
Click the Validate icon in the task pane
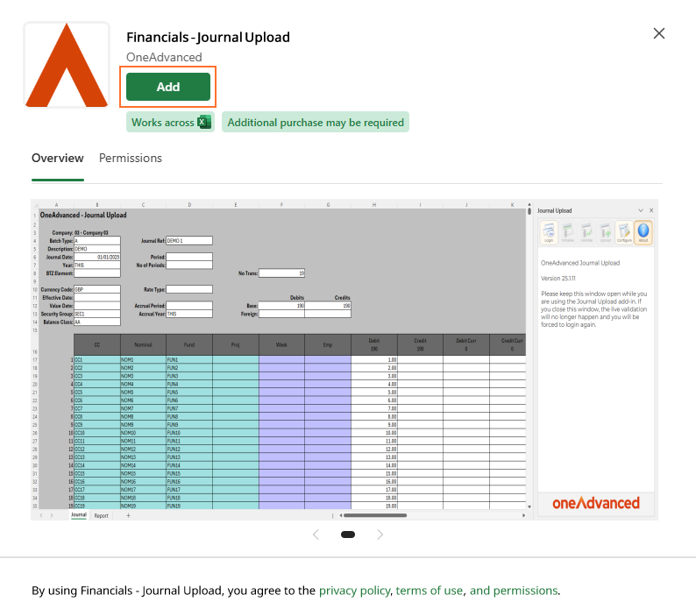tap(586, 232)
